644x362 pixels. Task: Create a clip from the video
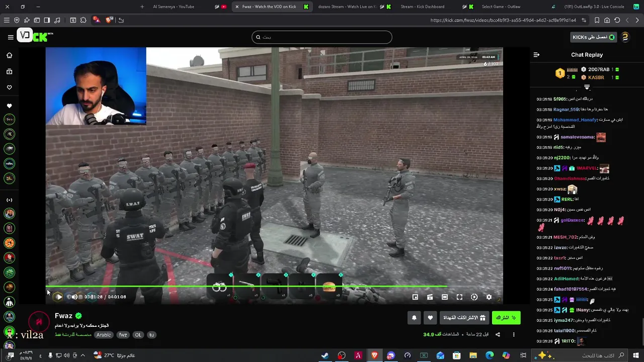coord(430,297)
